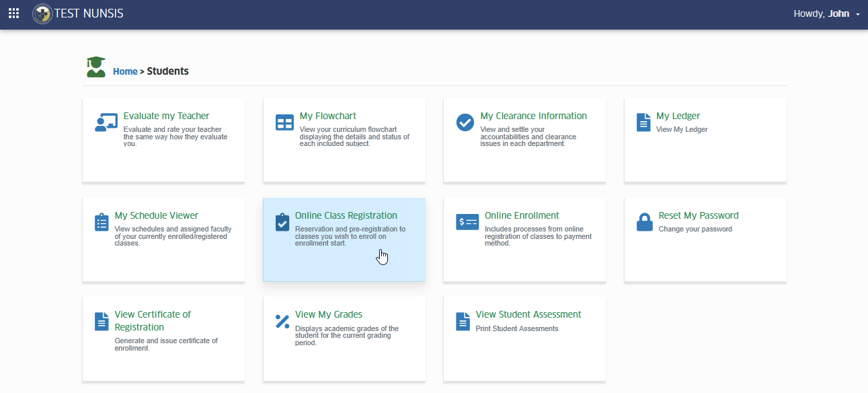
Task: Click the Evaluate my Teacher presenter icon
Action: point(106,122)
